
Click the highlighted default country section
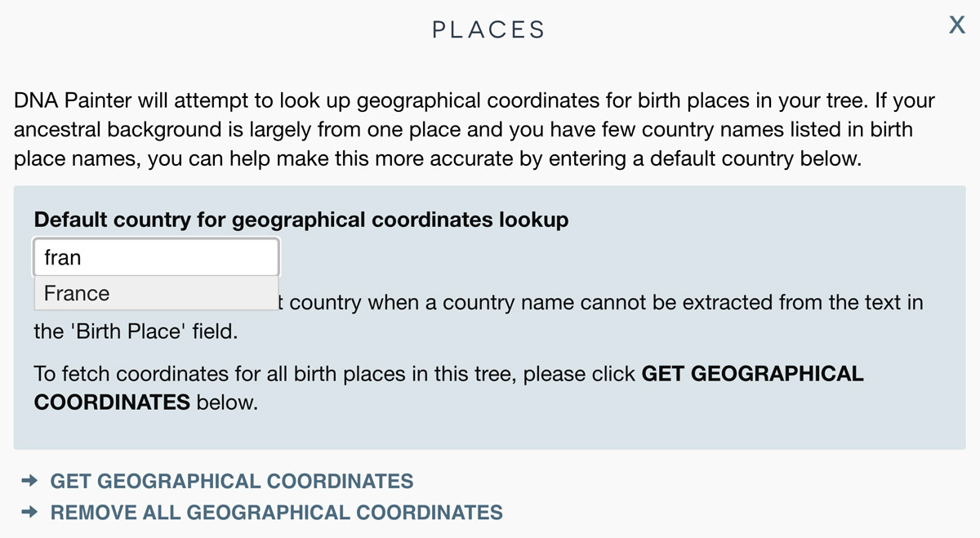tap(490, 316)
